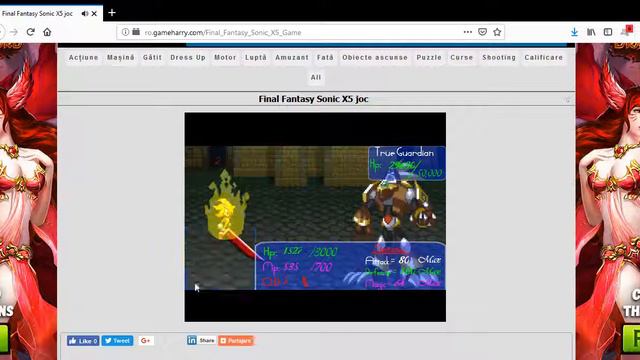
Task: Open the downloads arrow icon
Action: coord(574,32)
